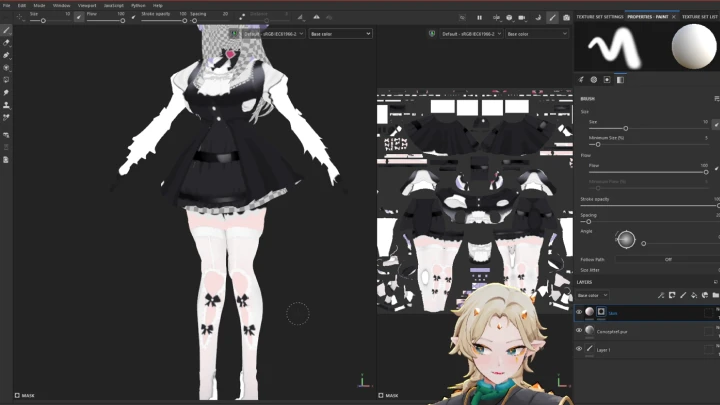Click the pen pressure icon beside Size slider
720x405 pixels.
[79, 17]
